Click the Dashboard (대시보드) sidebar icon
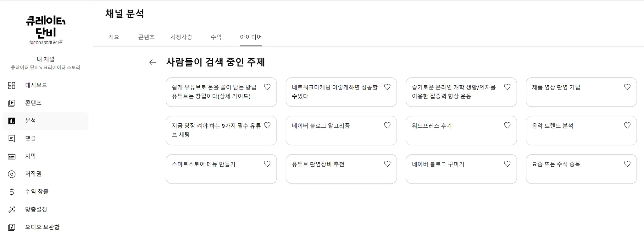 tap(12, 85)
